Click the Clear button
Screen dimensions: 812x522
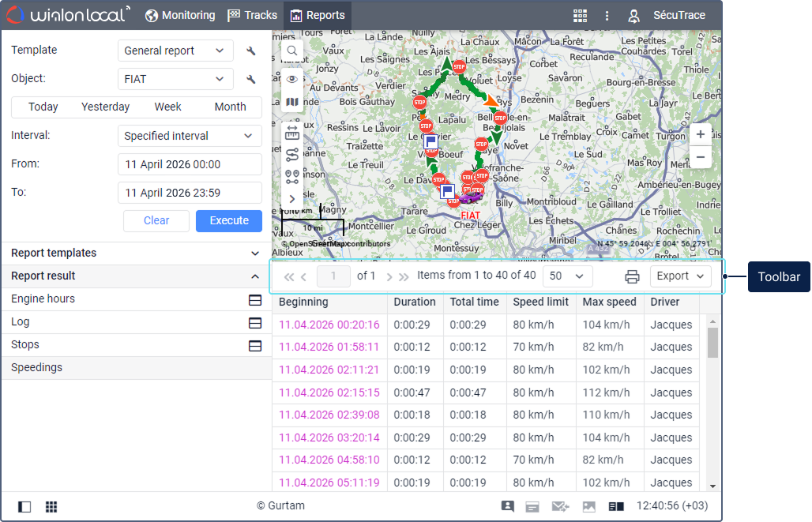(x=156, y=221)
